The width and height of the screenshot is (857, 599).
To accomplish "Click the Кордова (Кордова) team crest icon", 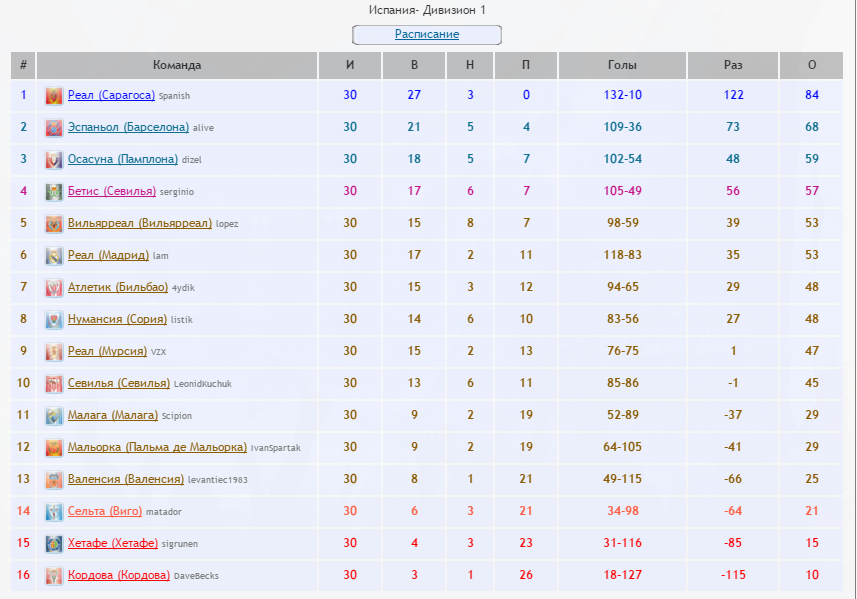I will click(54, 576).
